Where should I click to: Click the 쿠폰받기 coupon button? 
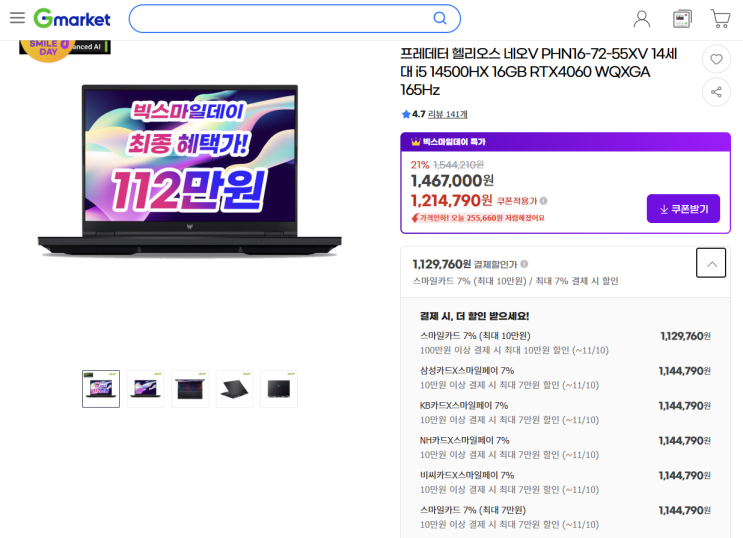(x=683, y=209)
